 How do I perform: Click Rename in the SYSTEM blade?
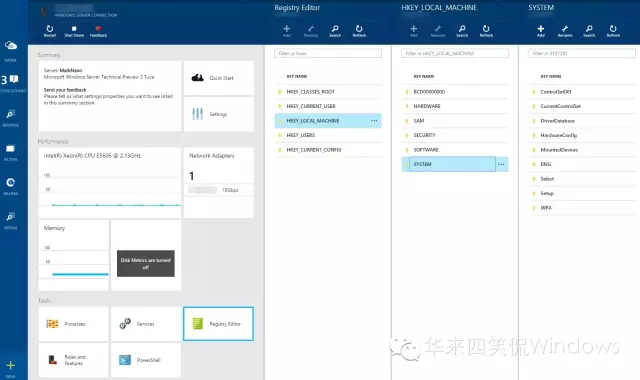(565, 31)
